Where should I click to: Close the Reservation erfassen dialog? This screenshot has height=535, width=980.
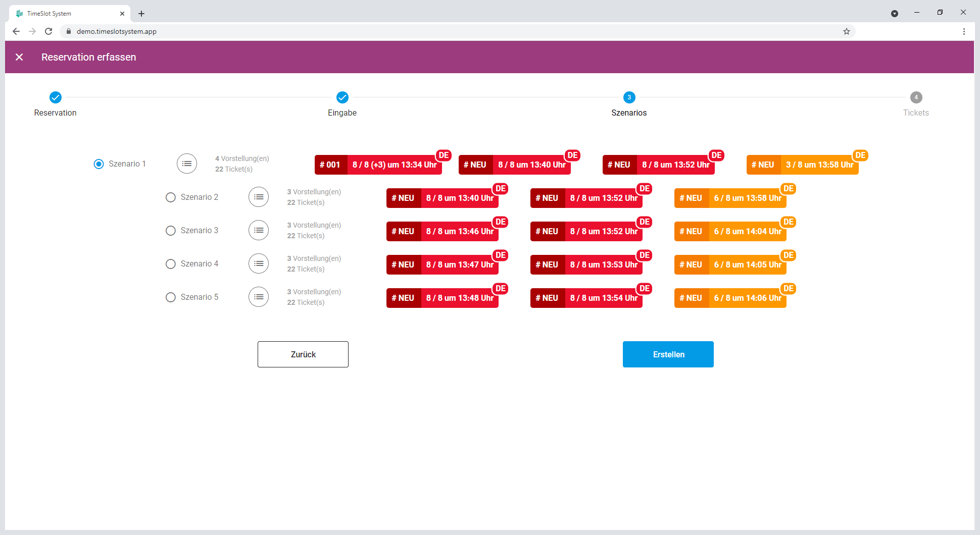(x=19, y=57)
